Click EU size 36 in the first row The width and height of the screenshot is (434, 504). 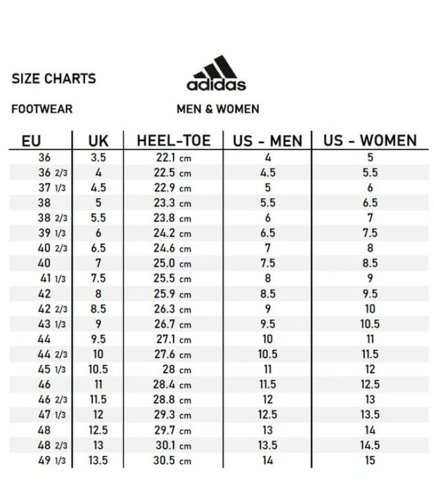click(x=44, y=157)
